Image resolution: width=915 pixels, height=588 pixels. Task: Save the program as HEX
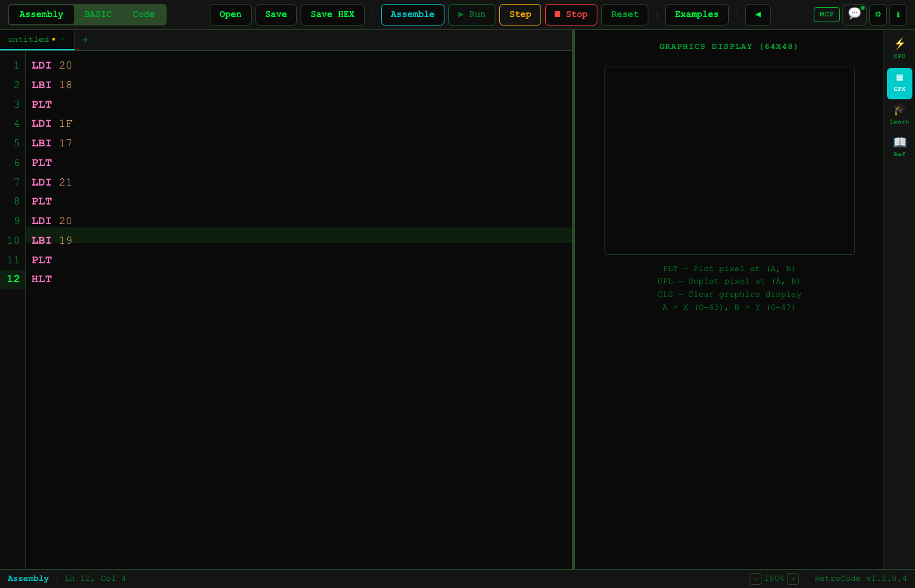click(332, 14)
